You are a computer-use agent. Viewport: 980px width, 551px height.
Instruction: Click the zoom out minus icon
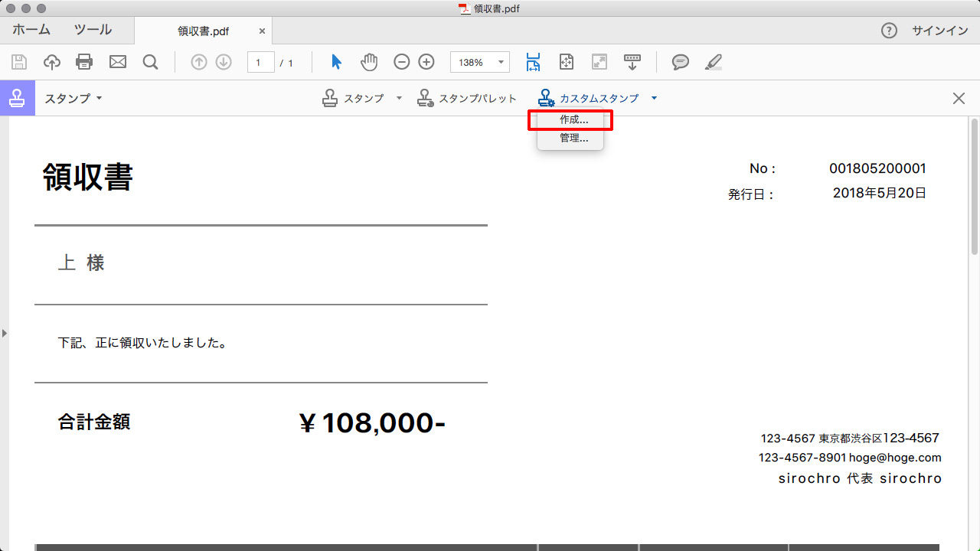pyautogui.click(x=402, y=62)
